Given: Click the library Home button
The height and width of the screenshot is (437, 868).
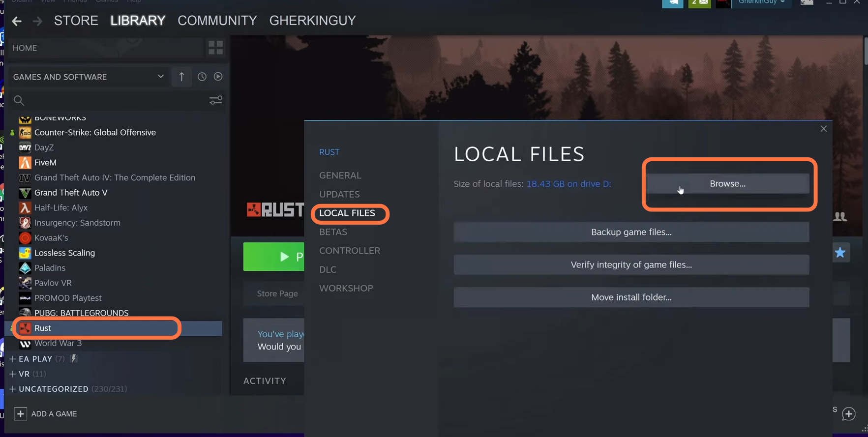Looking at the screenshot, I should click(x=106, y=48).
